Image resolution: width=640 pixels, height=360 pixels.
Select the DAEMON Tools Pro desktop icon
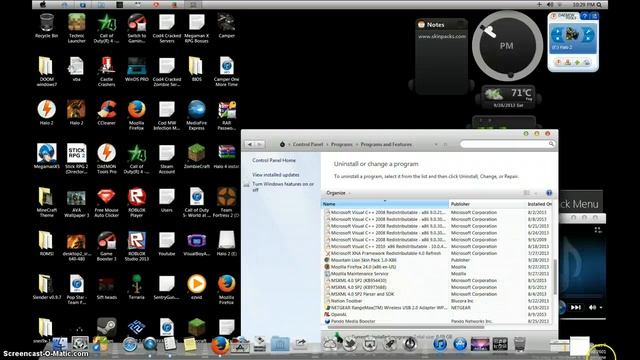107,159
